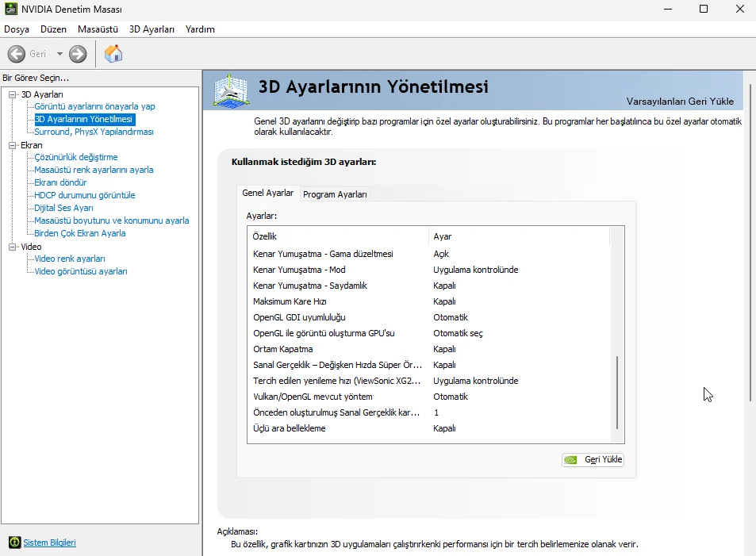Click Otomatik value for Vulkan/OpenGL yöntem
The image size is (756, 556).
pos(451,397)
